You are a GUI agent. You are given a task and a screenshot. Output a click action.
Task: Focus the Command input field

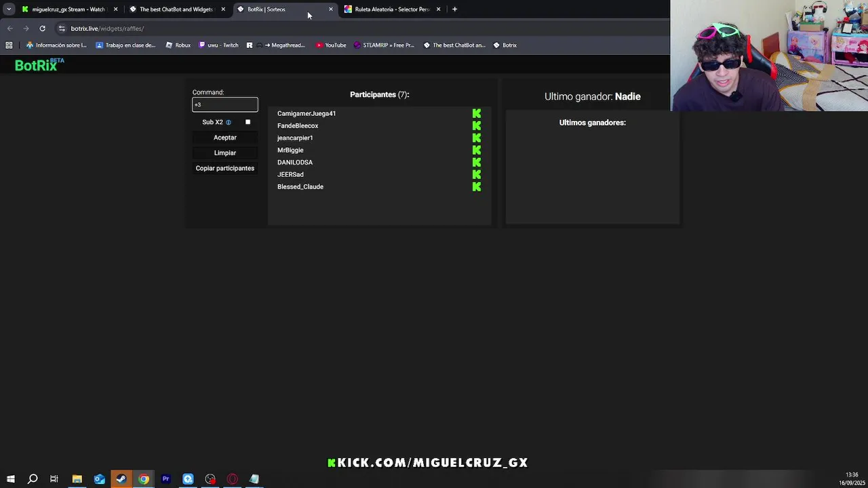coord(225,104)
